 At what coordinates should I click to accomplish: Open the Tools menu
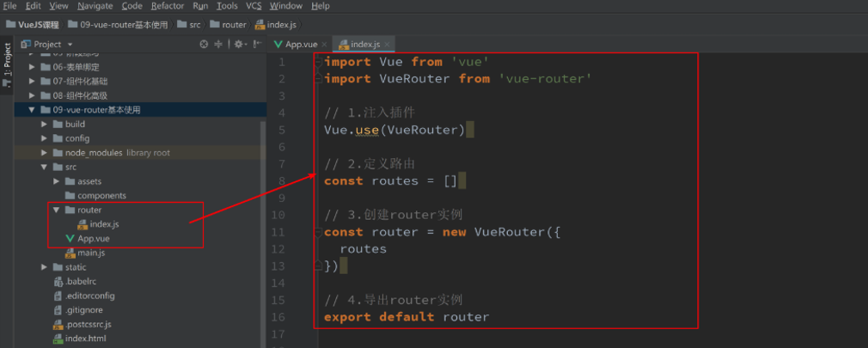click(227, 6)
